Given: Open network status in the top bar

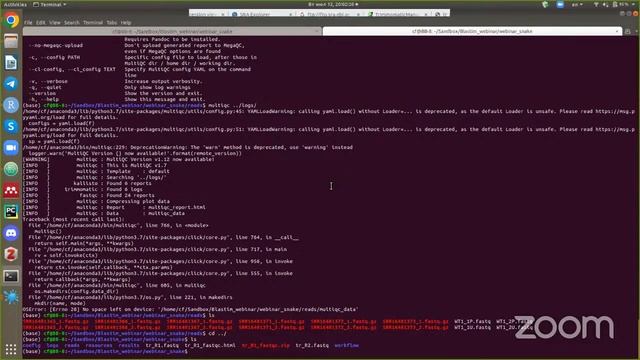Looking at the screenshot, I should coord(596,4).
